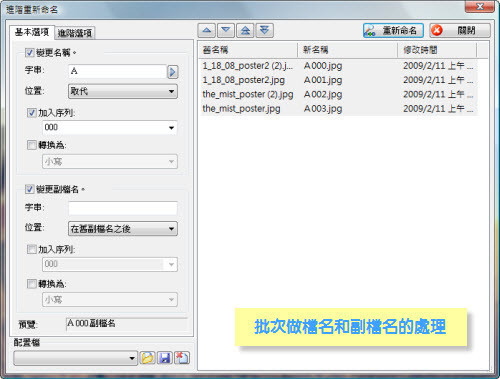500x379 pixels.
Task: Click the name 字串 field containing A
Action: [x=117, y=71]
